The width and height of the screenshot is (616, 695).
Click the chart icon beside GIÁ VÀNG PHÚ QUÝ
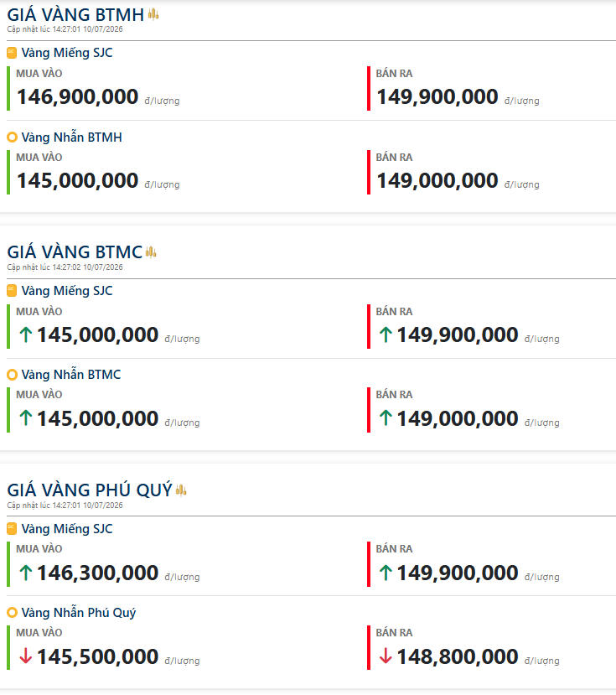pos(181,490)
